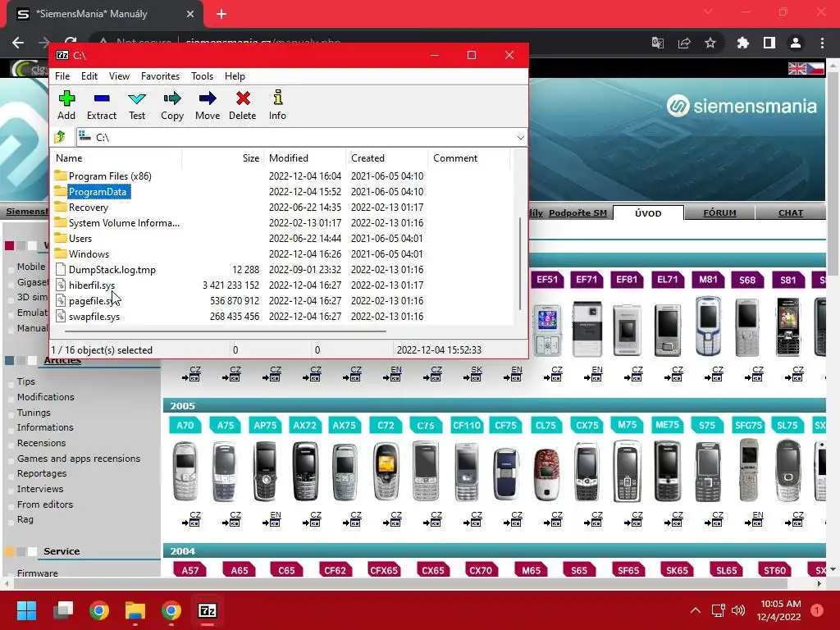
Task: Click Podpořte SM link
Action: point(577,212)
